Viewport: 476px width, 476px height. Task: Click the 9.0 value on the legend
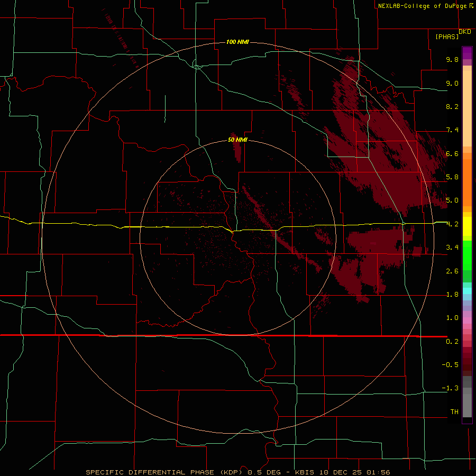[452, 83]
